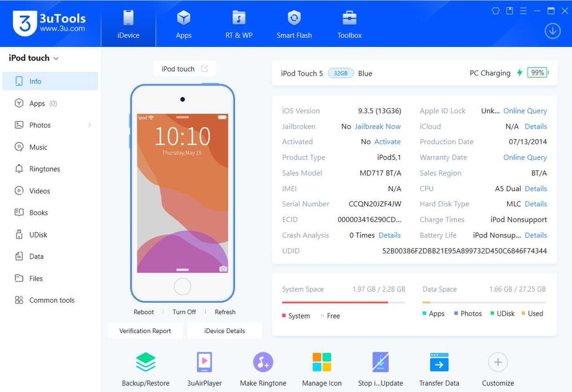Open the Toolbox tab

point(349,23)
